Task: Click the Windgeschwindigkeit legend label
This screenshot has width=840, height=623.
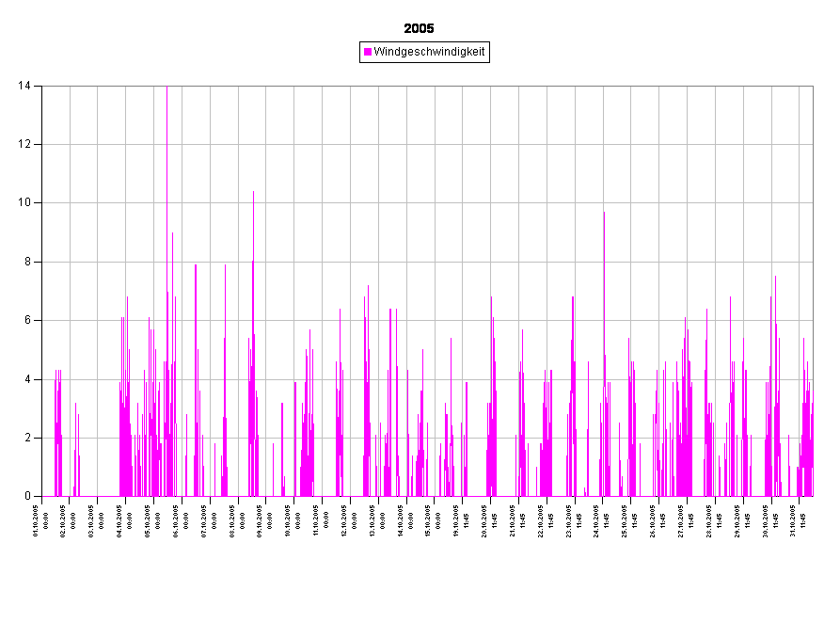Action: [x=429, y=53]
